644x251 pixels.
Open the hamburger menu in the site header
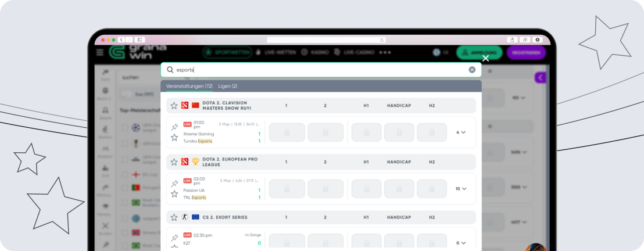coord(100,52)
